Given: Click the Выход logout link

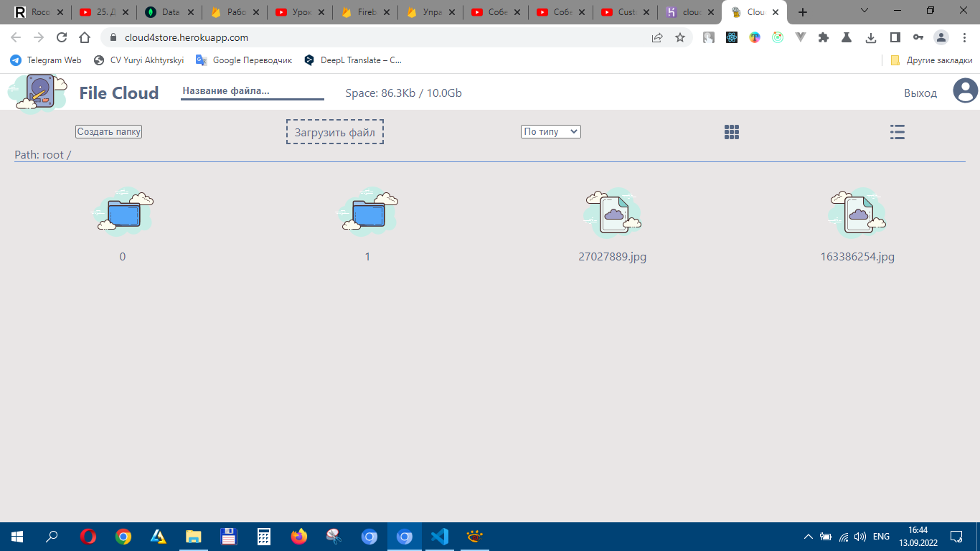Looking at the screenshot, I should pyautogui.click(x=920, y=93).
